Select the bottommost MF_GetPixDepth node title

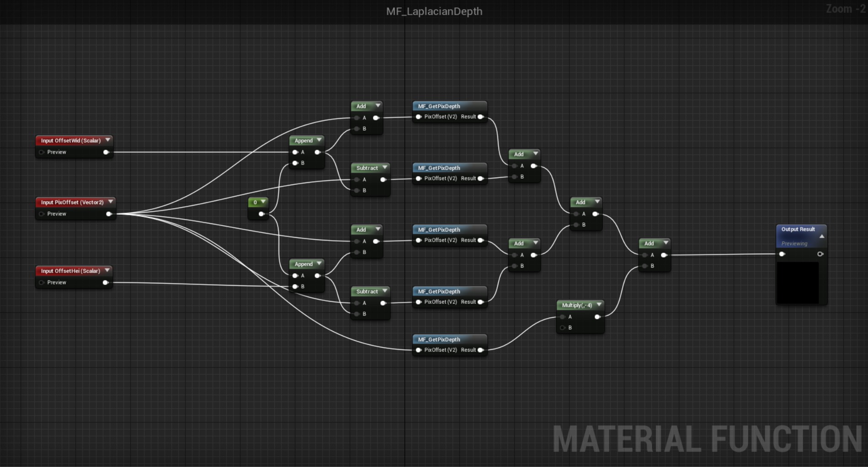tap(439, 339)
